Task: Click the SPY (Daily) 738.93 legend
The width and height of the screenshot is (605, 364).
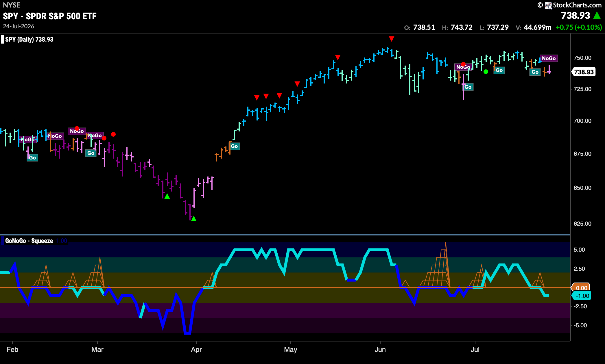Action: coord(29,39)
